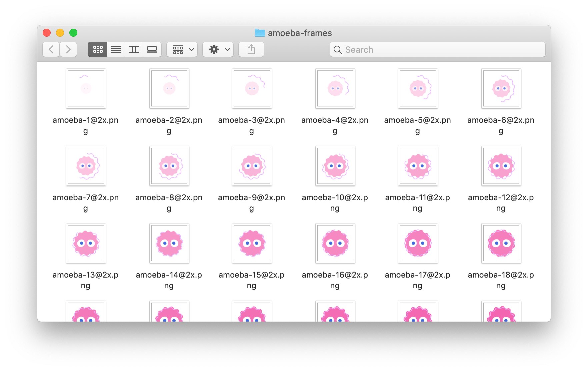Image resolution: width=588 pixels, height=371 pixels.
Task: Select the amoeba-17@2x.png thumbnail
Action: coord(418,243)
